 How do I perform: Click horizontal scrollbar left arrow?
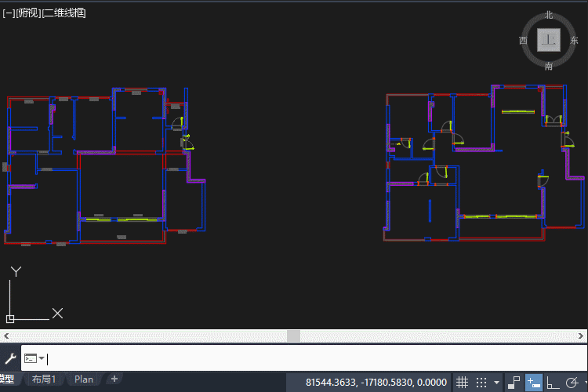coord(6,336)
